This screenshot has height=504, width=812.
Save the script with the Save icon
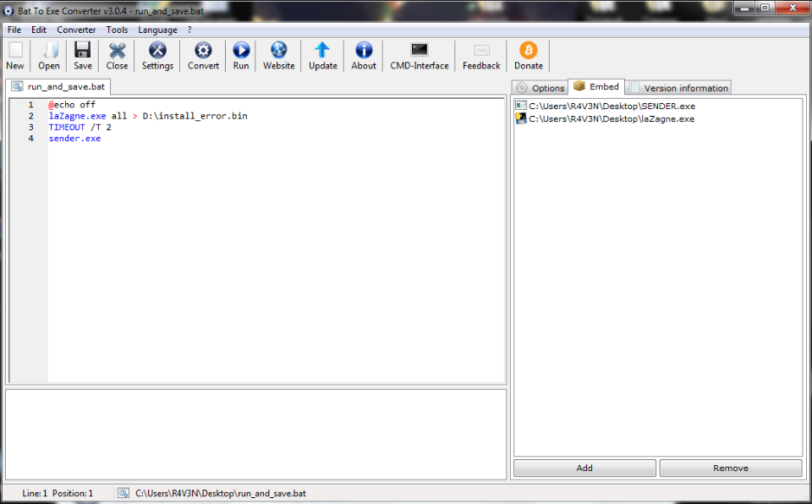click(83, 51)
